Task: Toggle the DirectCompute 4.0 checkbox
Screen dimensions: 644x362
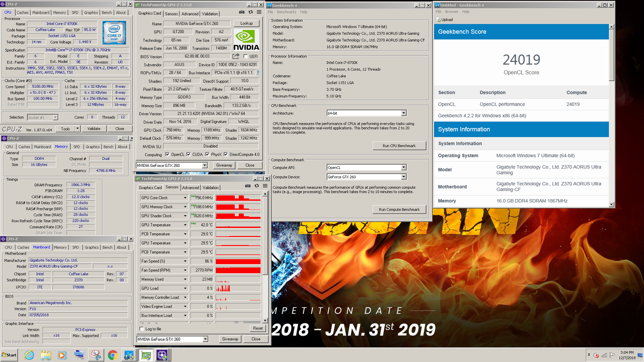Action: (226, 155)
